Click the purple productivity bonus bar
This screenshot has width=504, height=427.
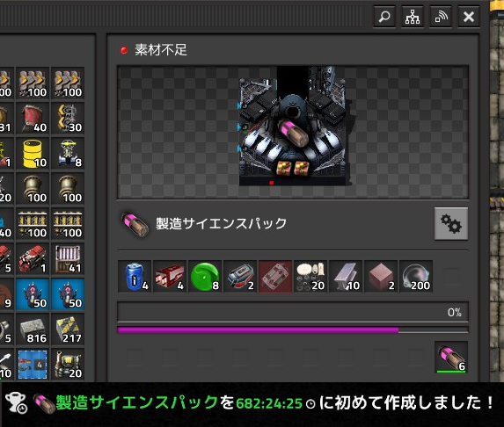point(293,330)
